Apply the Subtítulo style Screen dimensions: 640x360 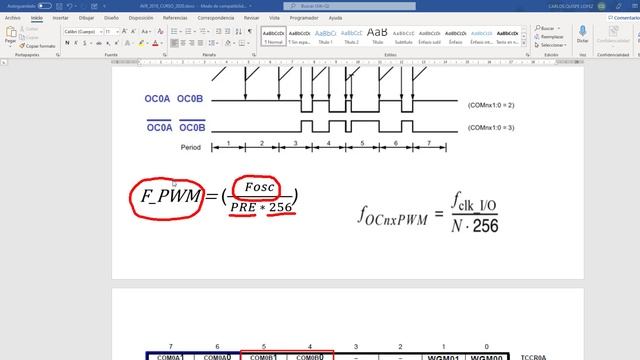tap(403, 36)
